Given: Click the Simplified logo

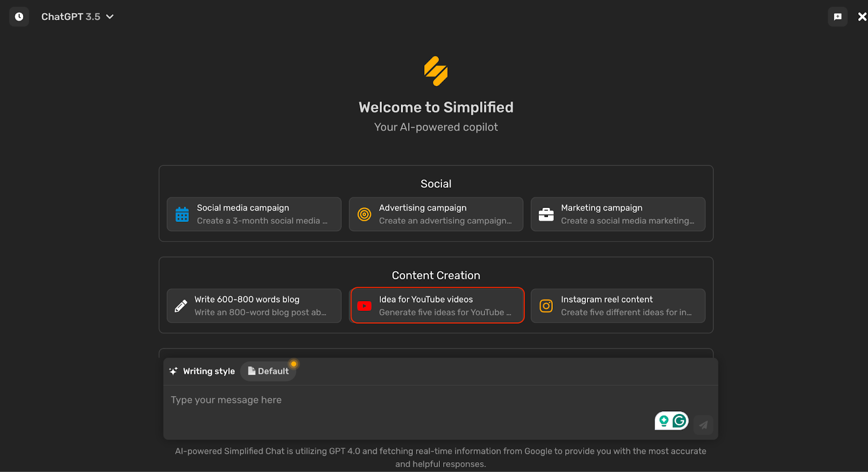Looking at the screenshot, I should 436,71.
